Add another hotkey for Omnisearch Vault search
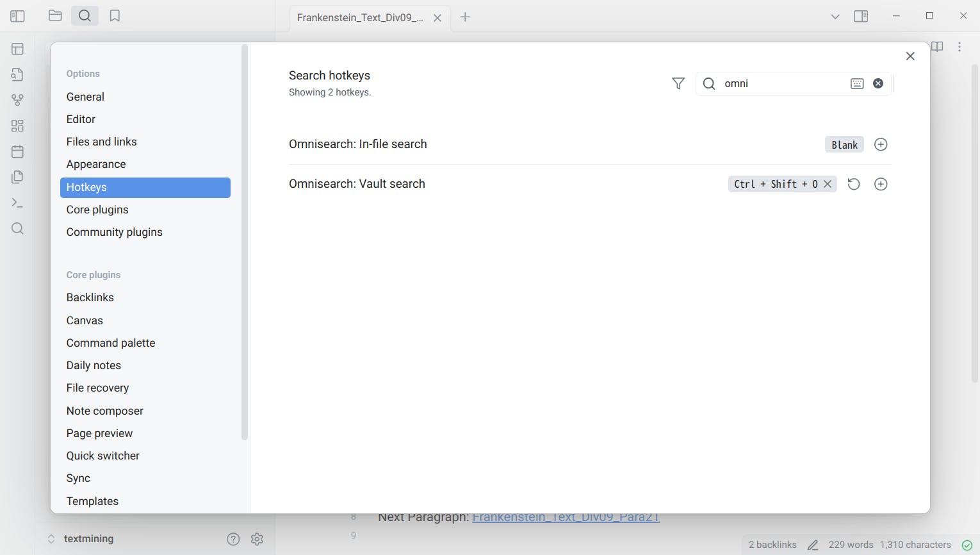Viewport: 980px width, 555px height. click(x=881, y=184)
